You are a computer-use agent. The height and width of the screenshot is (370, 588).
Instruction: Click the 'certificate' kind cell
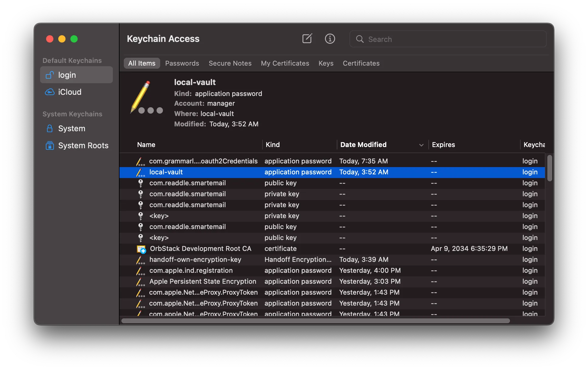(x=281, y=248)
